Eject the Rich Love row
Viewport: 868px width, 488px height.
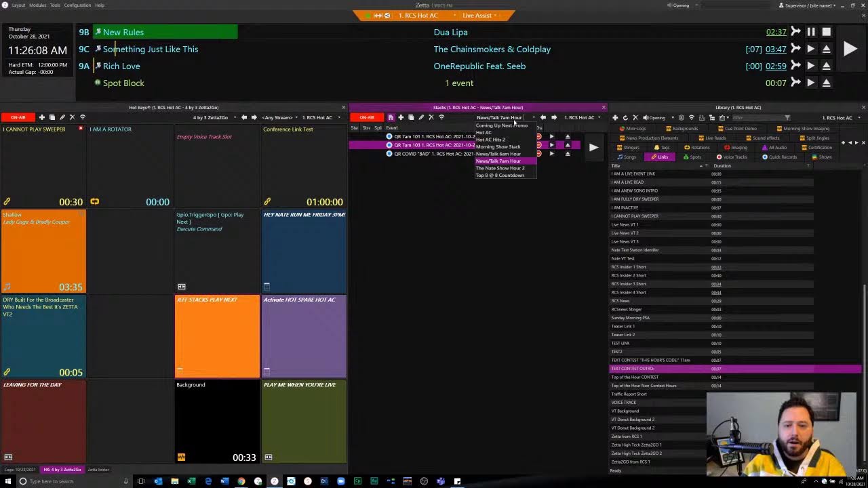[x=827, y=66]
